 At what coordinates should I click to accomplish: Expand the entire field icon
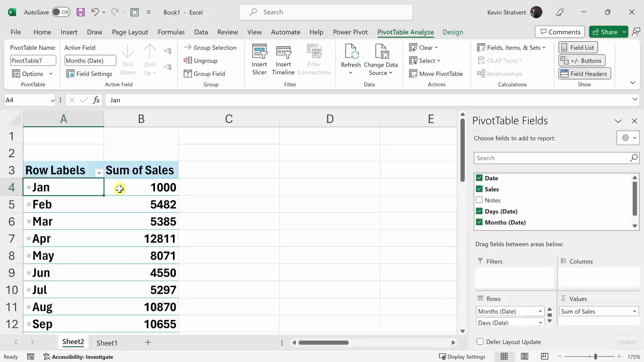pos(168,51)
